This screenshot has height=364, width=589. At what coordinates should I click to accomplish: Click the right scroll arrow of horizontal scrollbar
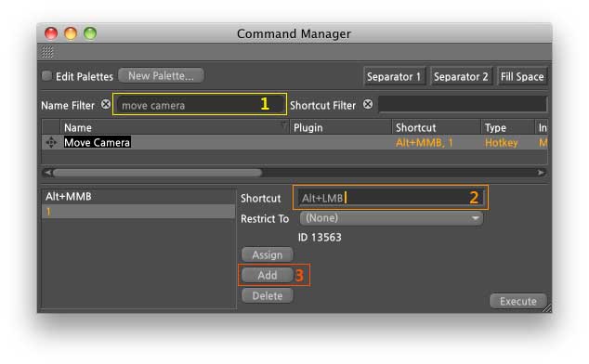tap(541, 173)
